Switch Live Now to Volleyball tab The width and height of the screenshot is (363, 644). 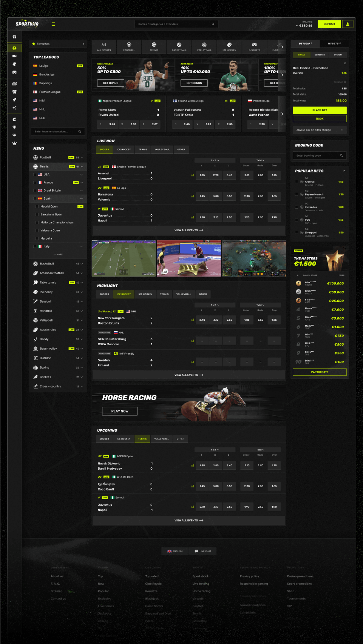pos(162,149)
